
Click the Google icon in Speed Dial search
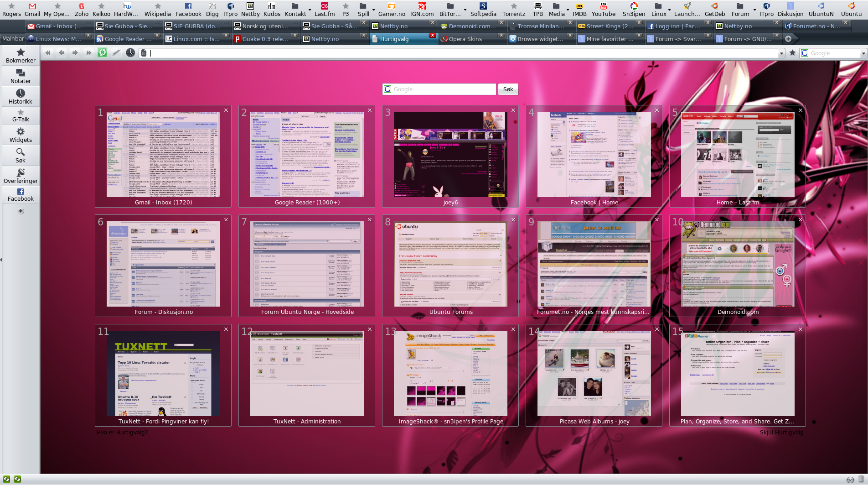click(387, 89)
